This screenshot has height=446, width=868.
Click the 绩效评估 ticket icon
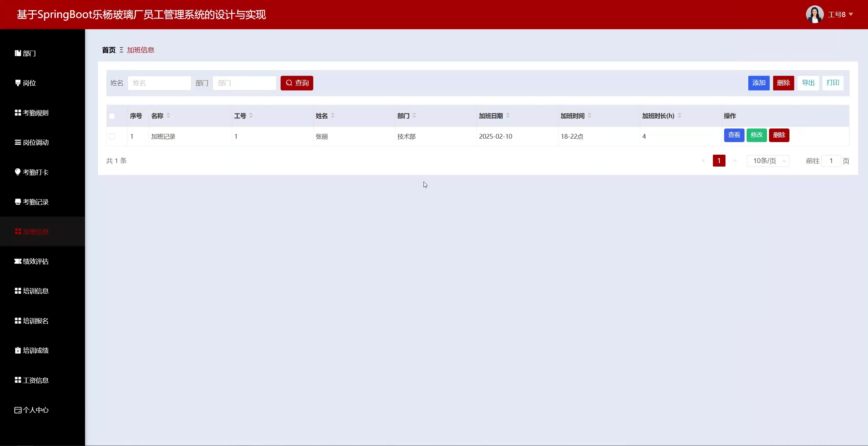(x=18, y=261)
